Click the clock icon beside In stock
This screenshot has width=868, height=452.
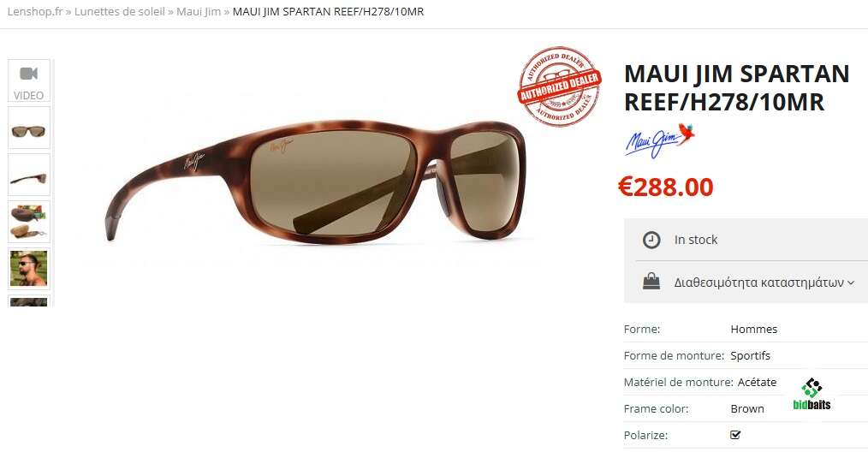point(651,240)
